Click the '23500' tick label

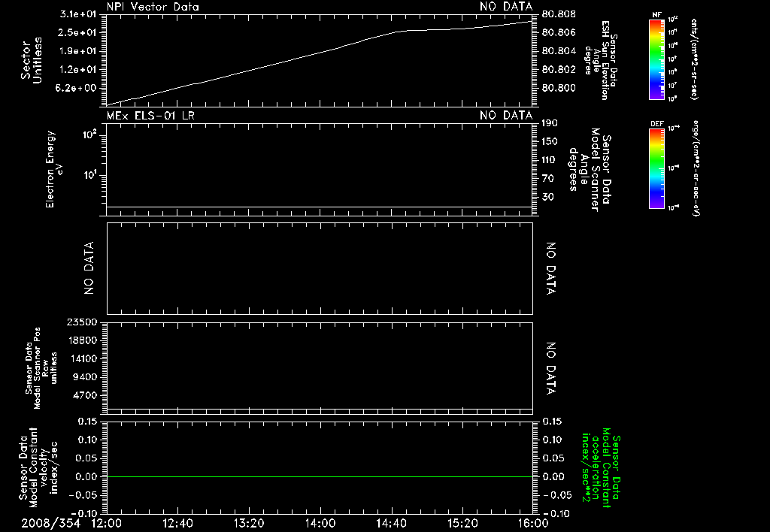click(x=83, y=322)
